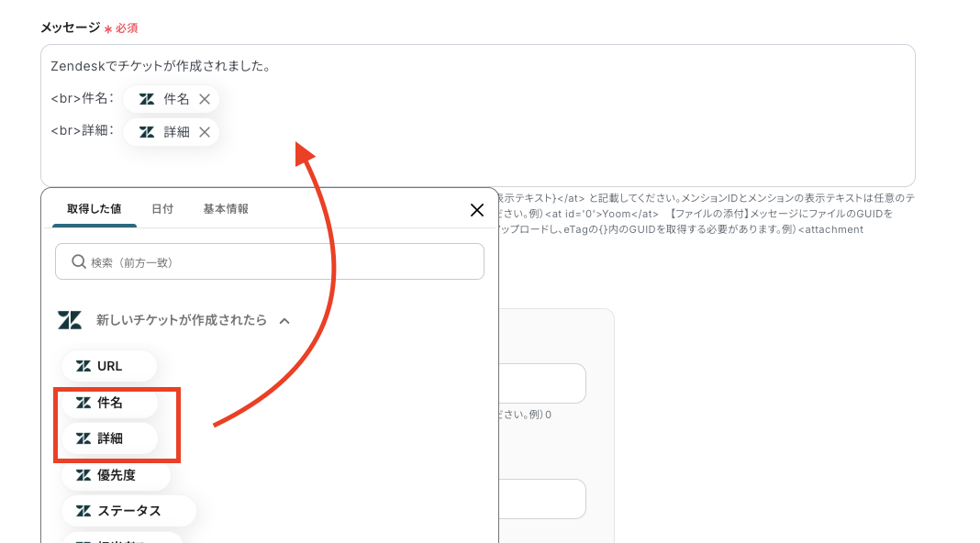The height and width of the screenshot is (543, 980).
Task: Remove the 件名 tag from message
Action: tap(205, 99)
